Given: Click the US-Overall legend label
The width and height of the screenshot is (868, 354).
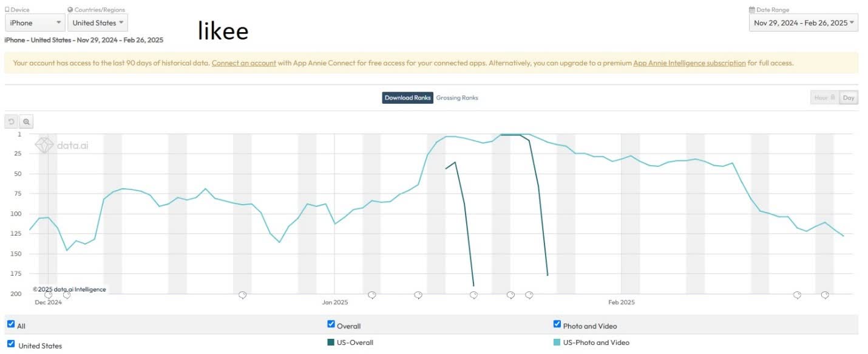Looking at the screenshot, I should click(356, 342).
